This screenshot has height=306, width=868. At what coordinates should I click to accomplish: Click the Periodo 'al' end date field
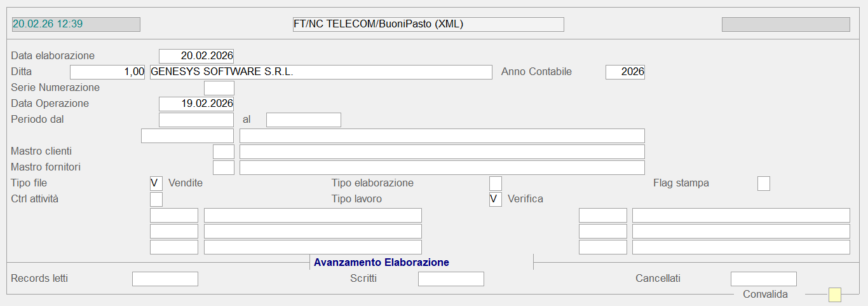coord(304,120)
